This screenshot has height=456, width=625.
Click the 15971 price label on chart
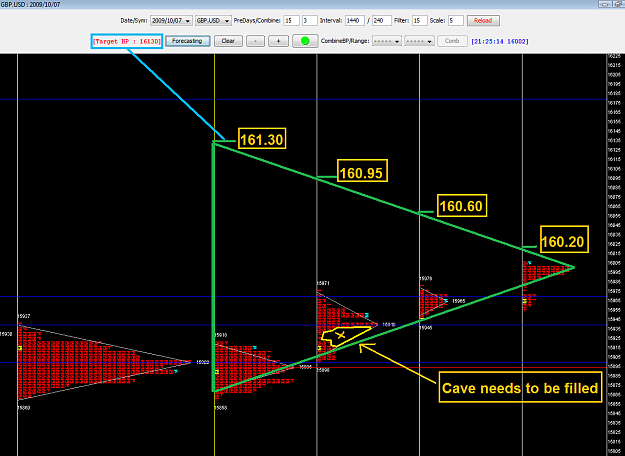(323, 283)
